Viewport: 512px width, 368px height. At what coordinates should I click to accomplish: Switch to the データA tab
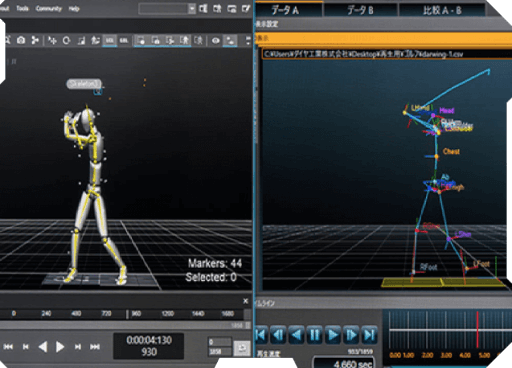(x=289, y=10)
